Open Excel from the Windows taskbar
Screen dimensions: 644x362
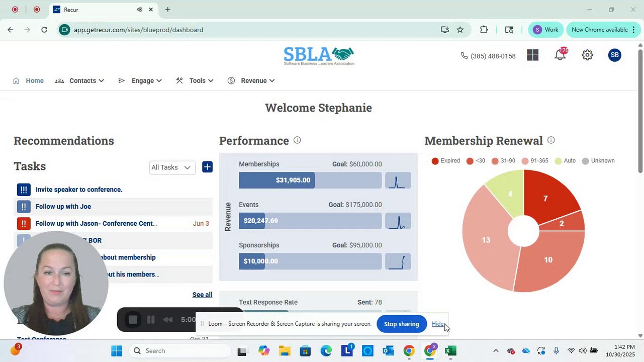[x=450, y=351]
